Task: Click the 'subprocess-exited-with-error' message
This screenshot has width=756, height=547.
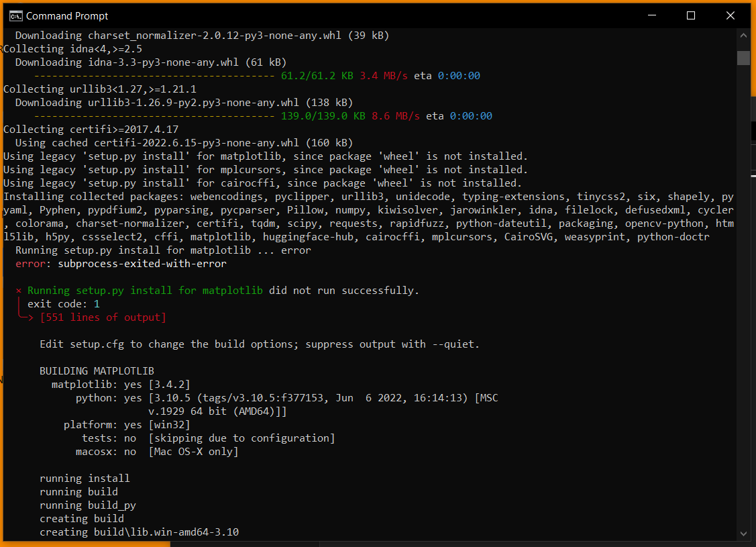Action: tap(142, 264)
